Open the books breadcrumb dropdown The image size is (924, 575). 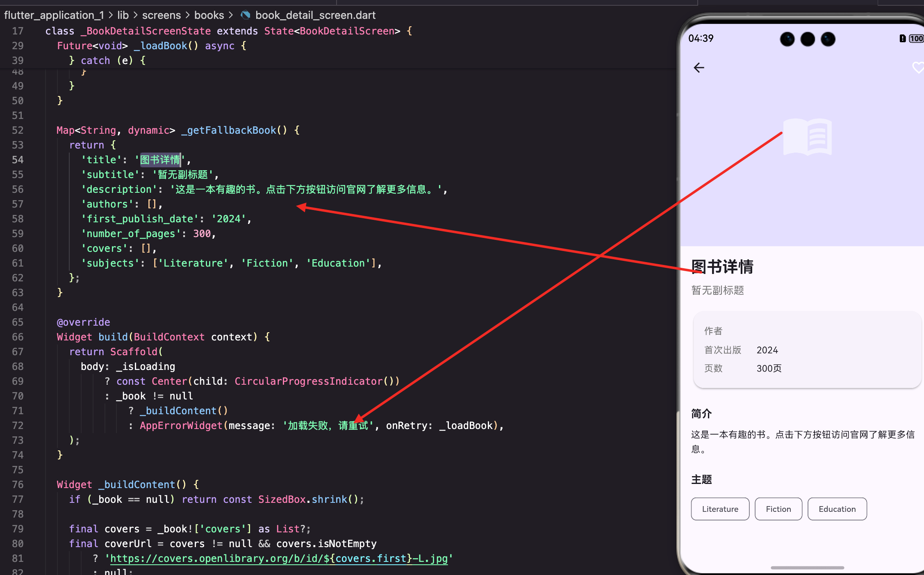[209, 15]
